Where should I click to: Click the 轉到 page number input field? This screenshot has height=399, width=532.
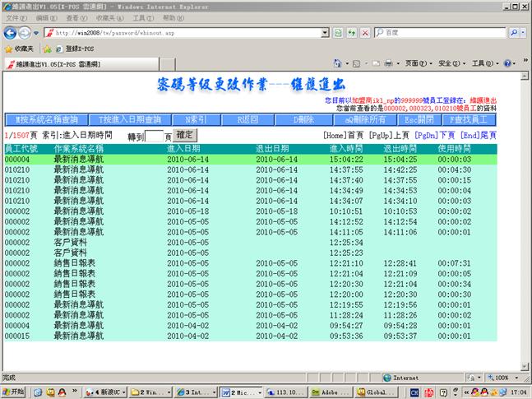(154, 135)
